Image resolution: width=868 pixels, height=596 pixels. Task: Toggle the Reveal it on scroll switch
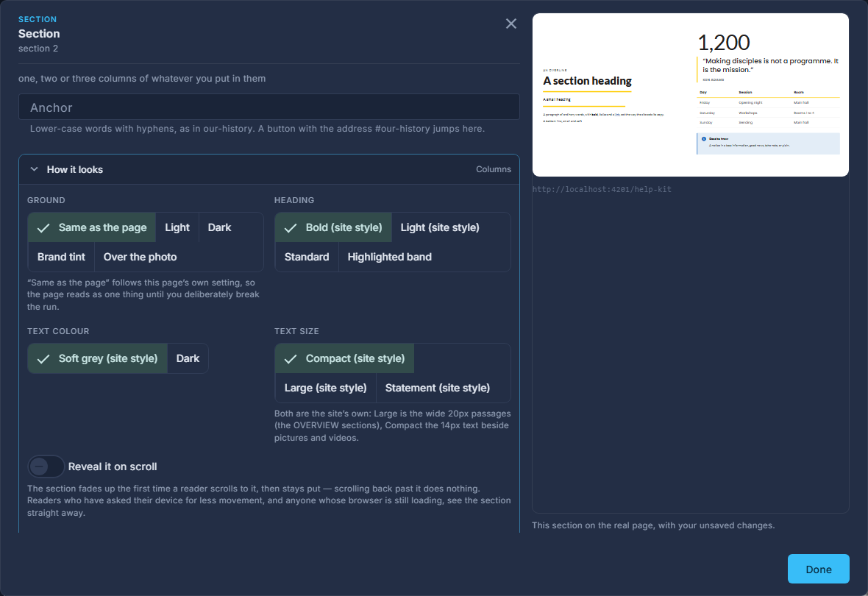pyautogui.click(x=46, y=467)
